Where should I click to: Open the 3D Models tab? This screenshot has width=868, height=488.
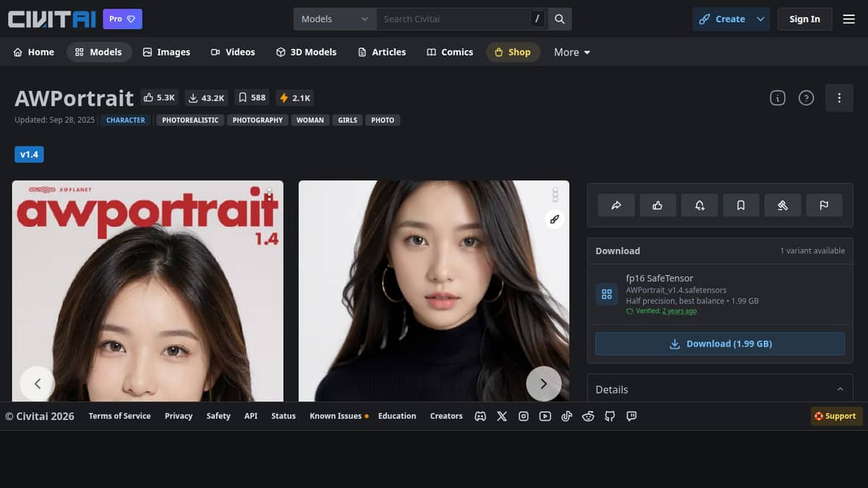point(307,52)
